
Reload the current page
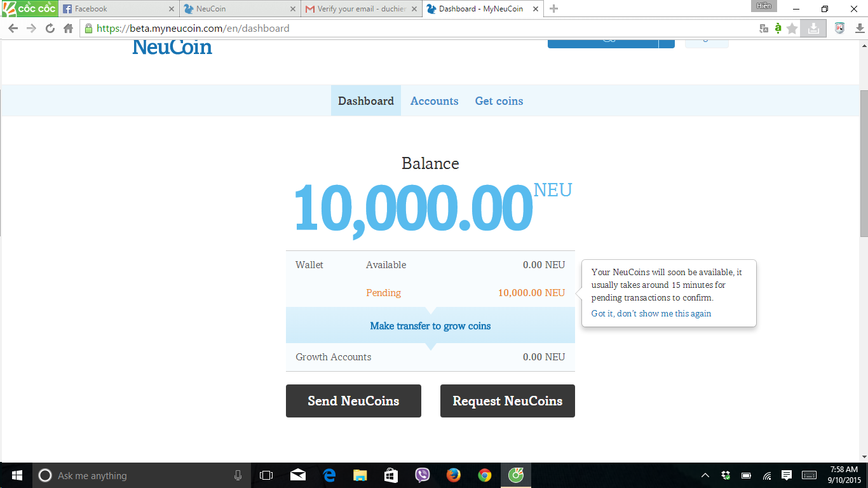pos(50,29)
